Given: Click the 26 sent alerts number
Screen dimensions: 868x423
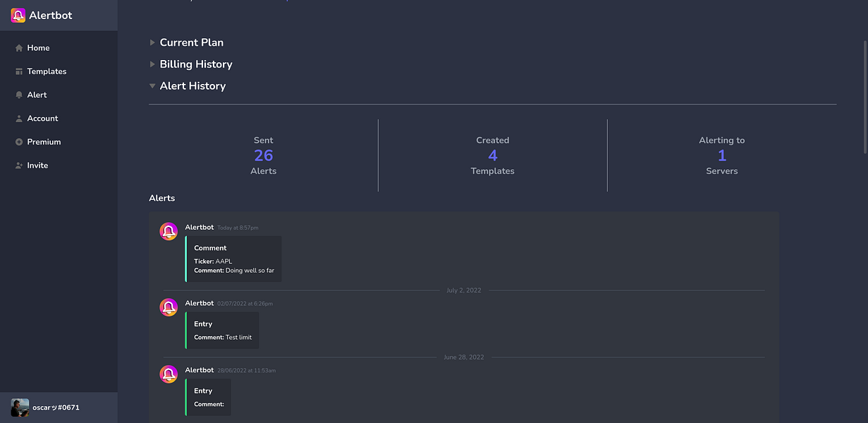Looking at the screenshot, I should (264, 155).
